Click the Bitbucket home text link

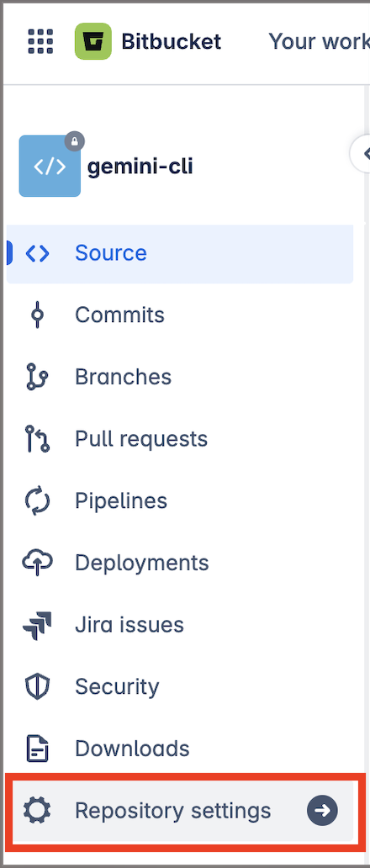pos(172,41)
